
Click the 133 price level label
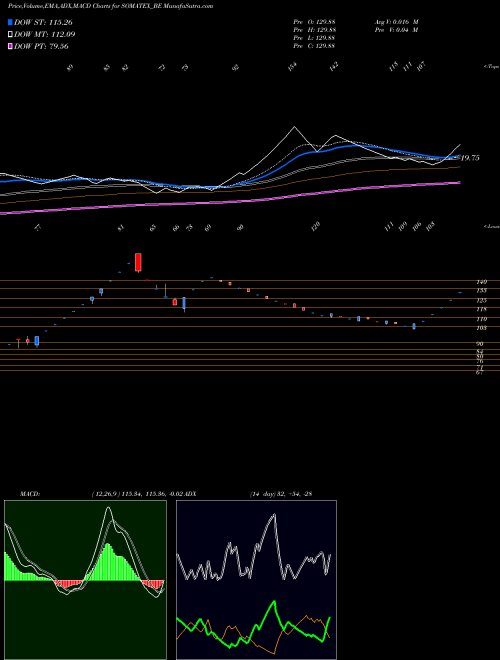click(x=482, y=290)
